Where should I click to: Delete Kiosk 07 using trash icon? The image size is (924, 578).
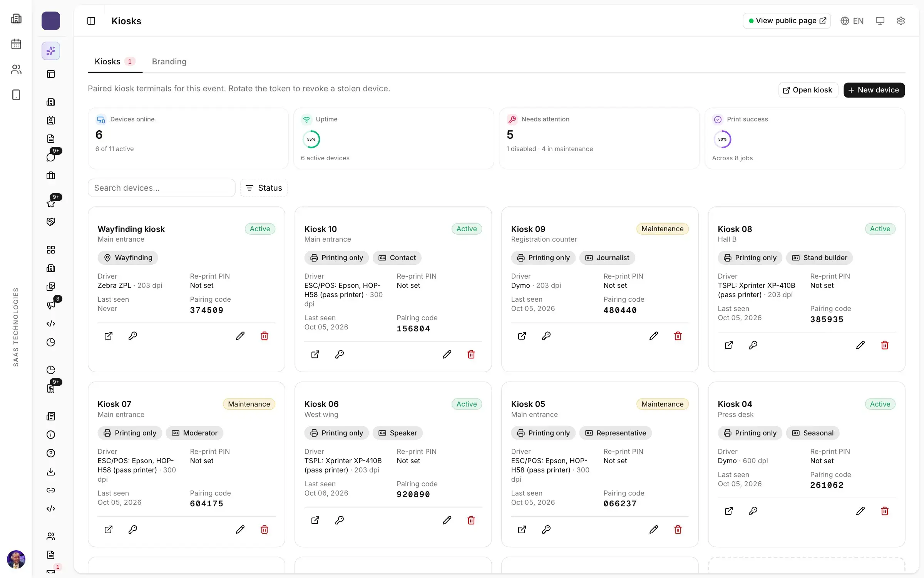pyautogui.click(x=264, y=529)
